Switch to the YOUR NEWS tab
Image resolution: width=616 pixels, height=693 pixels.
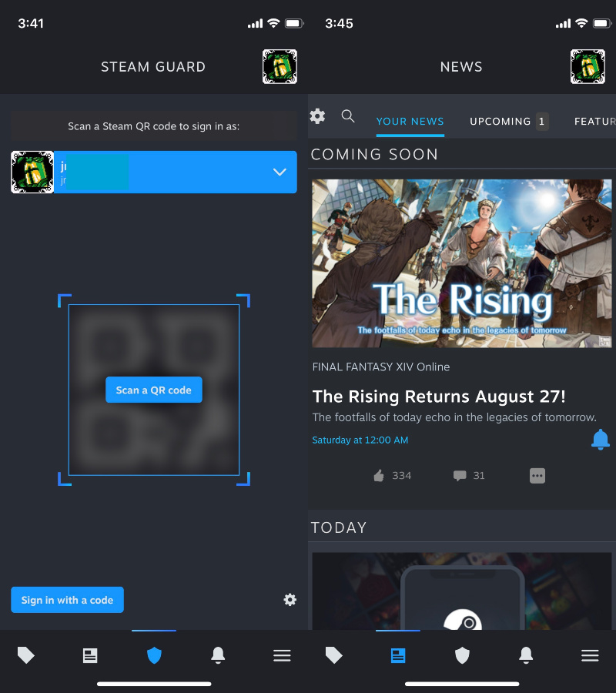[x=410, y=122]
